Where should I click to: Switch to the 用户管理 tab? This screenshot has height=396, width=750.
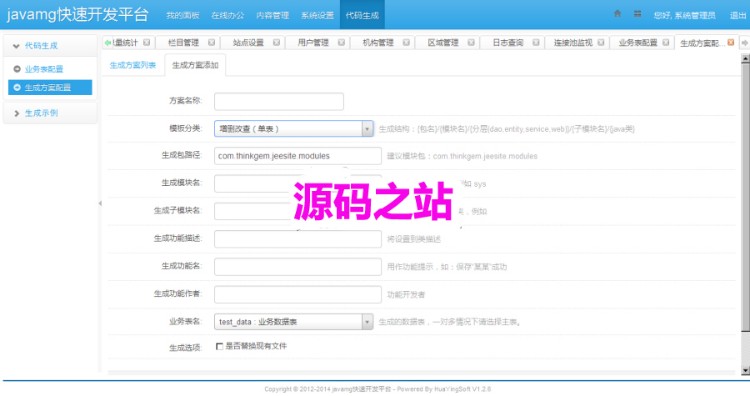pyautogui.click(x=313, y=43)
